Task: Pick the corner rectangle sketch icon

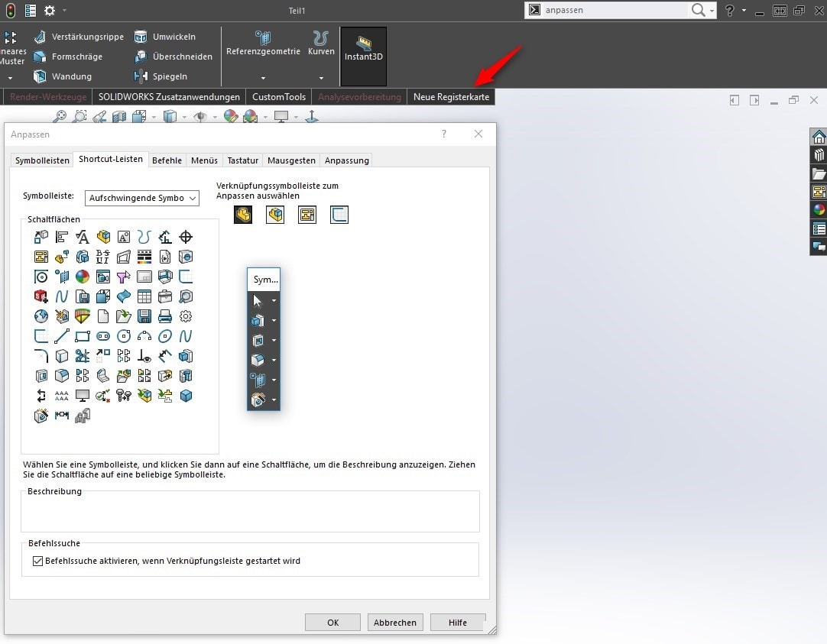Action: pyautogui.click(x=83, y=336)
